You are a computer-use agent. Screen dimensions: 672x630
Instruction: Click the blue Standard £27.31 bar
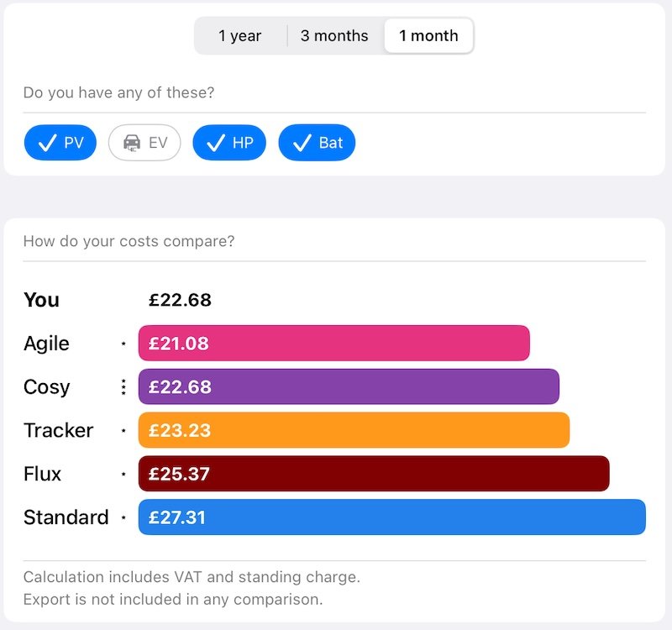coord(392,517)
